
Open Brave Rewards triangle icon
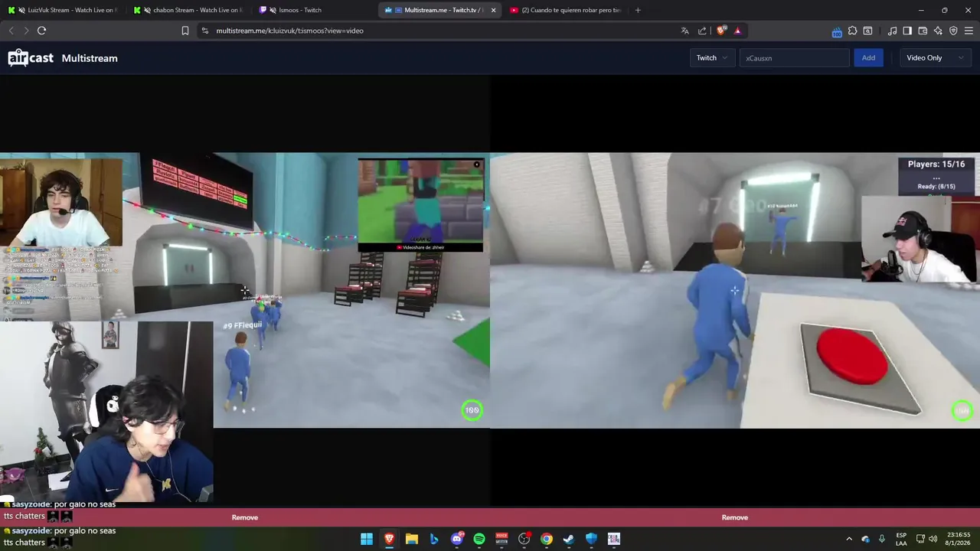click(737, 31)
